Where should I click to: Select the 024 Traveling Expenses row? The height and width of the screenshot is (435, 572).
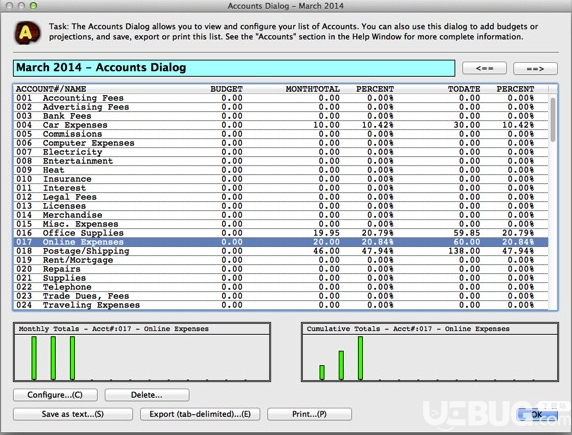pos(281,305)
